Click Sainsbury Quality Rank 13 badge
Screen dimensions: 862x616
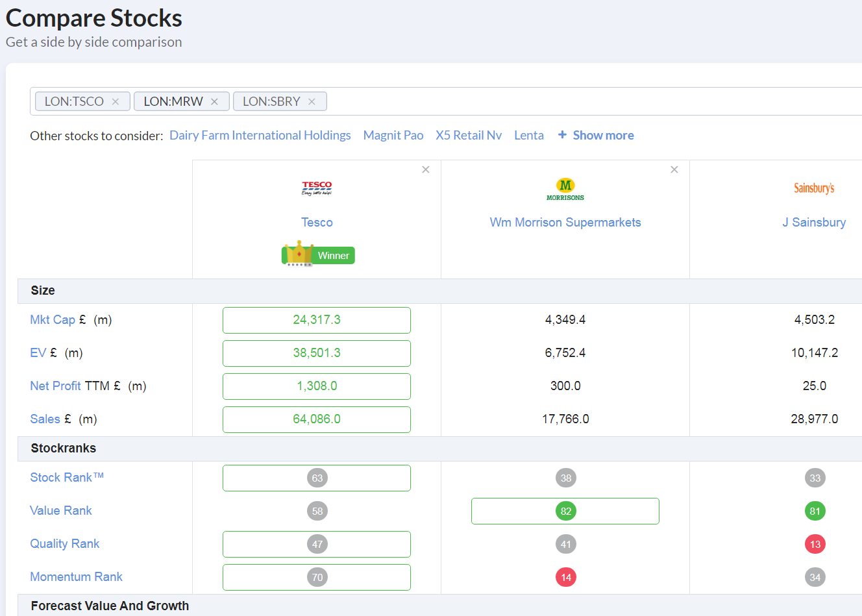815,545
